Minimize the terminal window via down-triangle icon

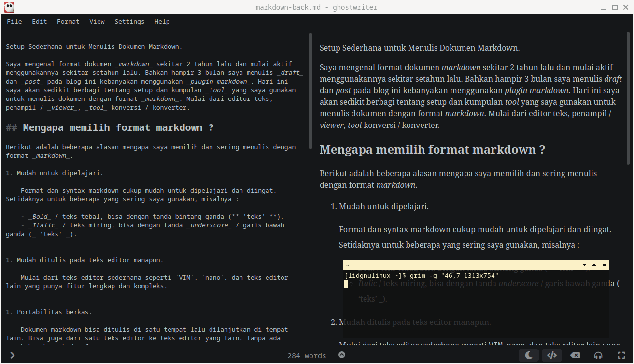[x=584, y=265]
